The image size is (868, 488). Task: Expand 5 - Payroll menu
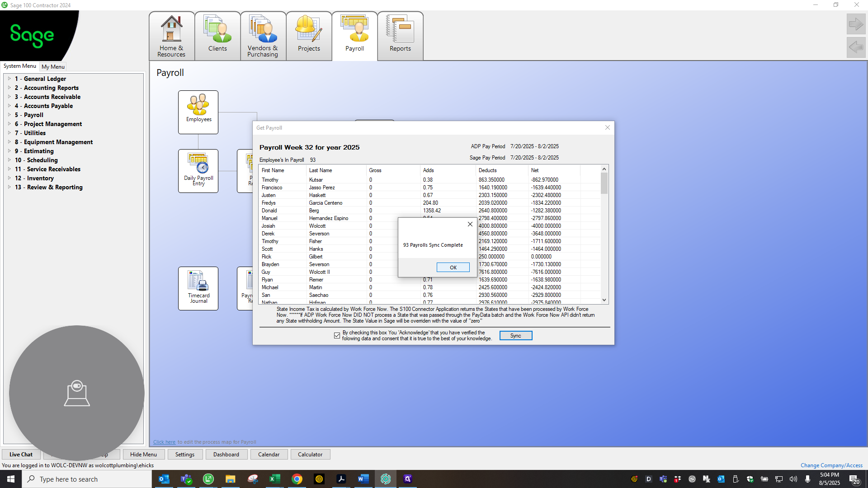[x=9, y=115]
